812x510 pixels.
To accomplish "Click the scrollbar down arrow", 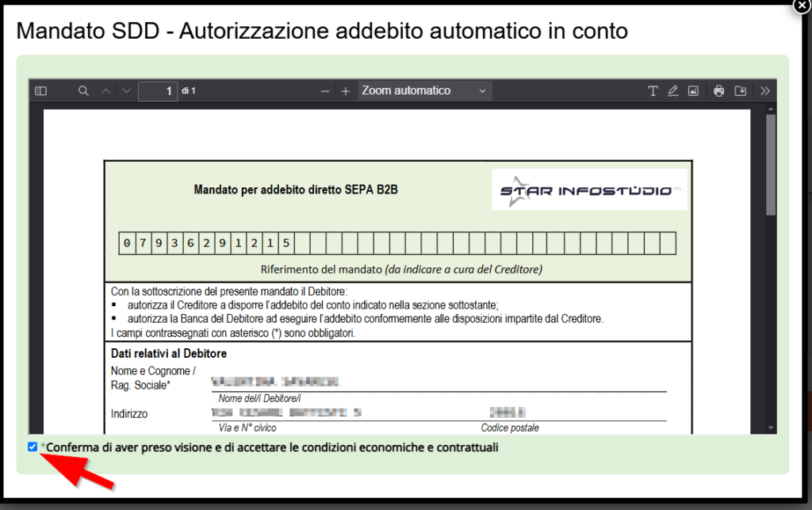I will [771, 428].
